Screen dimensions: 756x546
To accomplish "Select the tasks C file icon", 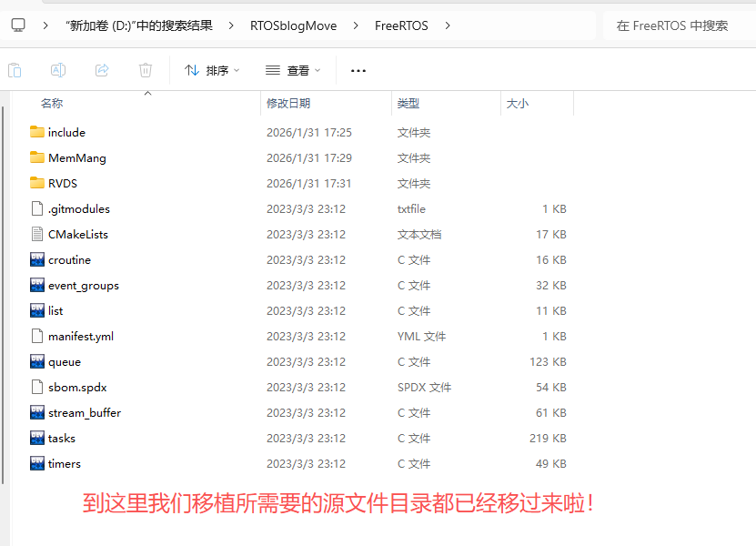I will click(37, 438).
